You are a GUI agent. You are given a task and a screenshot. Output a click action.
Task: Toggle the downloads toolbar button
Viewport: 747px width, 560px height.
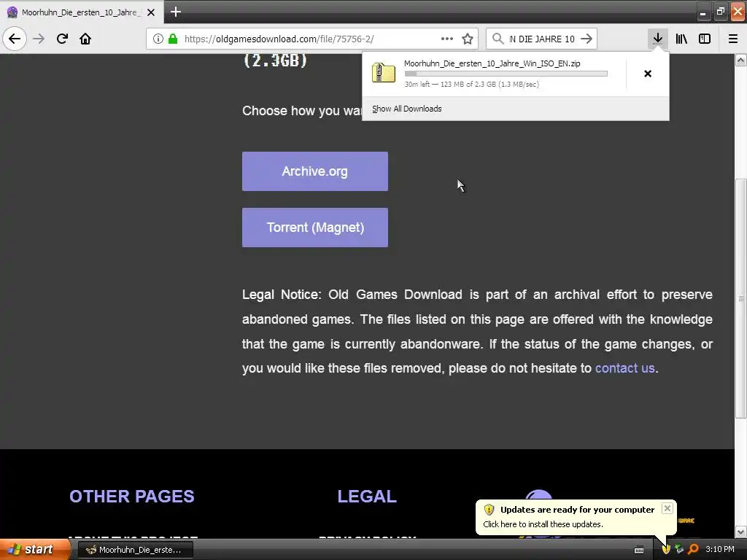(657, 39)
